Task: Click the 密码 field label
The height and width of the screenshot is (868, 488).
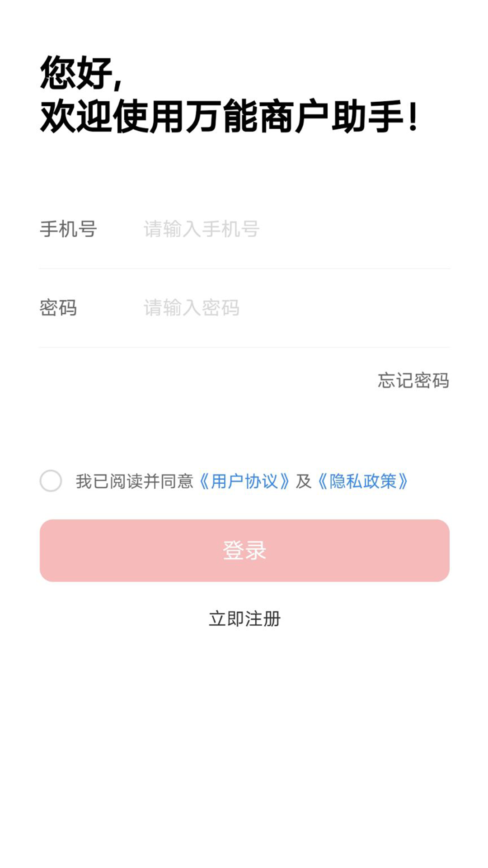Action: point(58,308)
